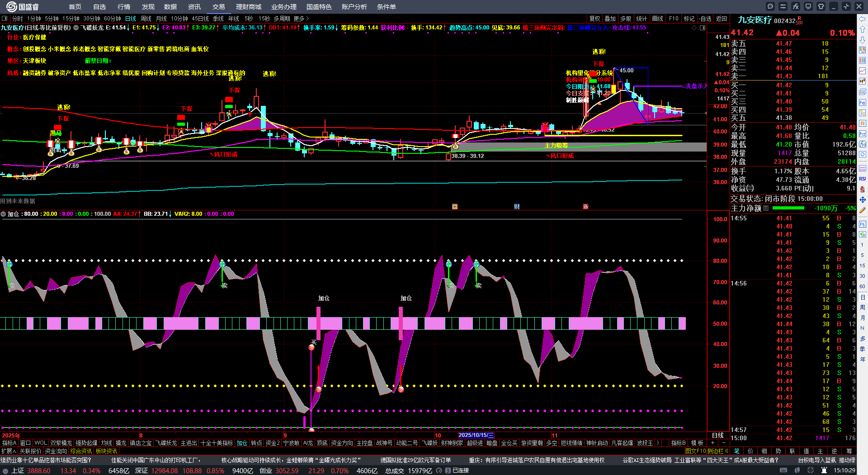868x475 pixels.
Task: Click the down arrow icon in right sidebar
Action: [863, 40]
